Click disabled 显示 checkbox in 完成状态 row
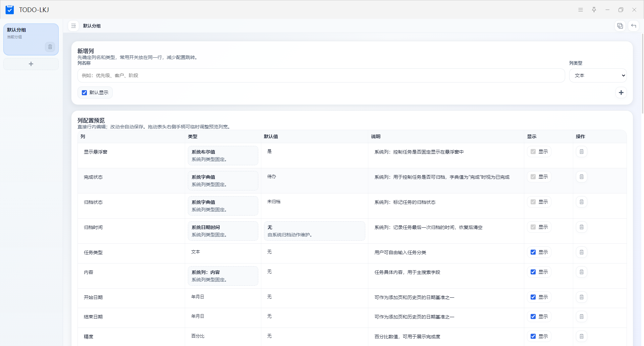 click(533, 177)
